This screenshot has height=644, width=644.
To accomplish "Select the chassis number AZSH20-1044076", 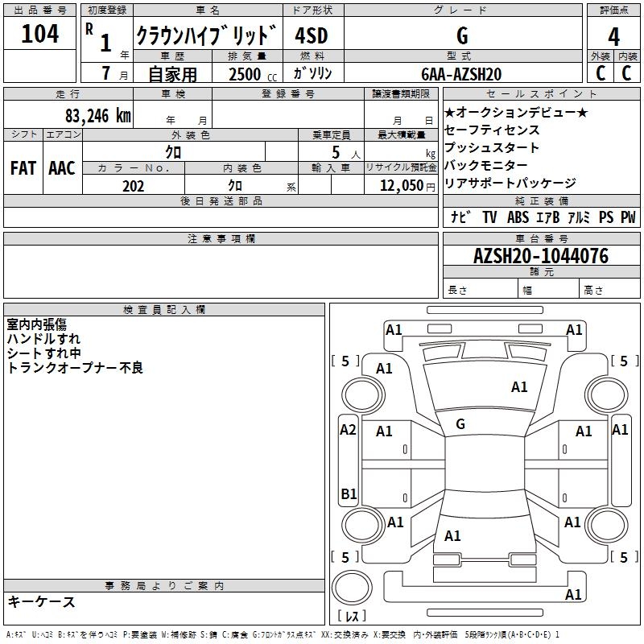I will point(540,256).
